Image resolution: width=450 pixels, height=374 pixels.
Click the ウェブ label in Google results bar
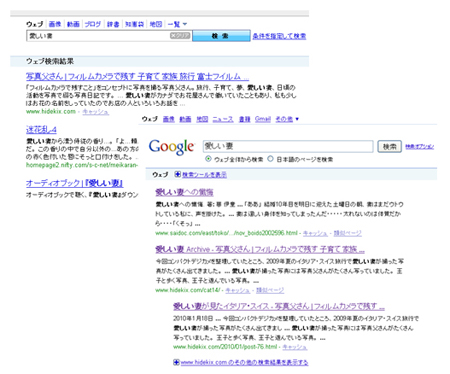coord(160,175)
